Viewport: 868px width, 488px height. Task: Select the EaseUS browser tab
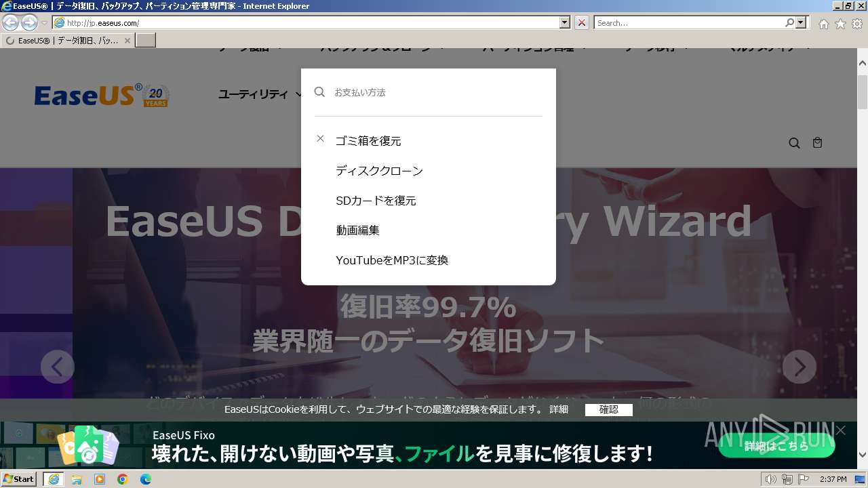(x=68, y=41)
